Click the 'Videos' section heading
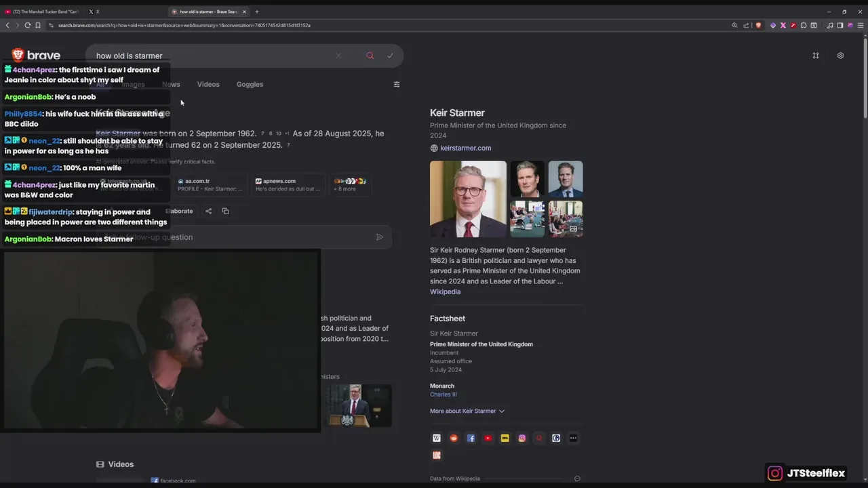Image resolution: width=868 pixels, height=488 pixels. coord(121,464)
